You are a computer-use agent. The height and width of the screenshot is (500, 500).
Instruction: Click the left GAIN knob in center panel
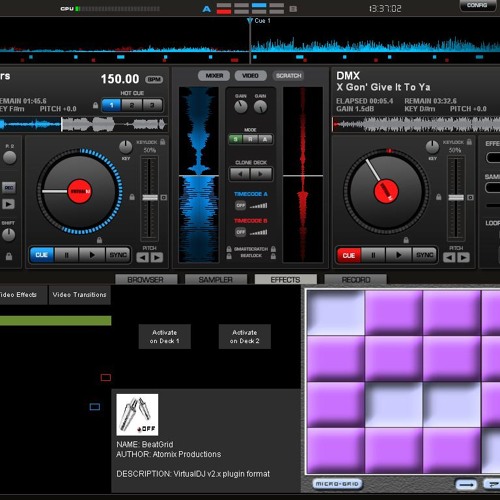point(241,107)
